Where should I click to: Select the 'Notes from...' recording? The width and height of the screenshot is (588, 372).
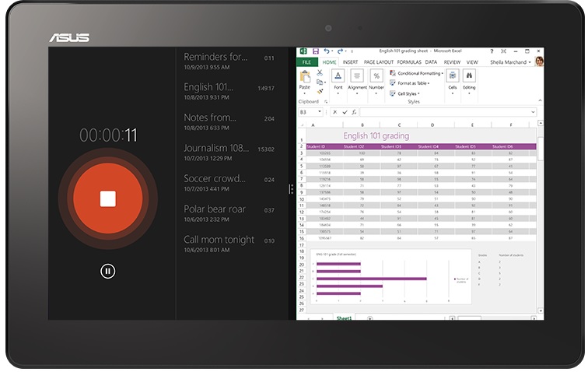click(229, 122)
